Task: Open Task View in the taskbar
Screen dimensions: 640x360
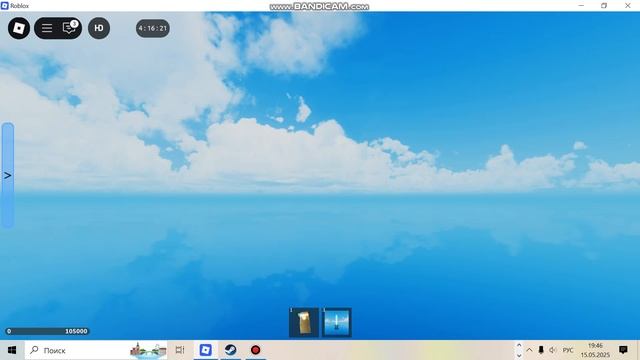Action: pyautogui.click(x=180, y=350)
